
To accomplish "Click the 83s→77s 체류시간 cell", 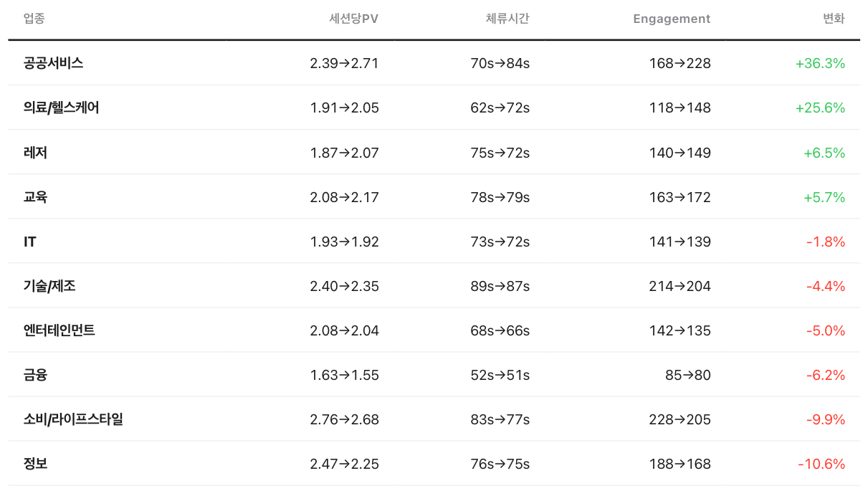I will point(500,419).
